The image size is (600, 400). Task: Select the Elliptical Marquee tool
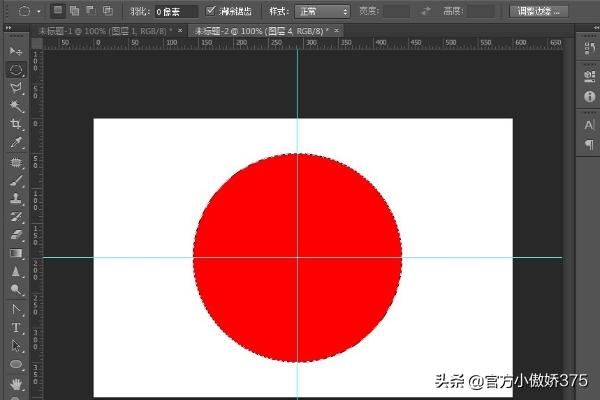click(x=16, y=70)
